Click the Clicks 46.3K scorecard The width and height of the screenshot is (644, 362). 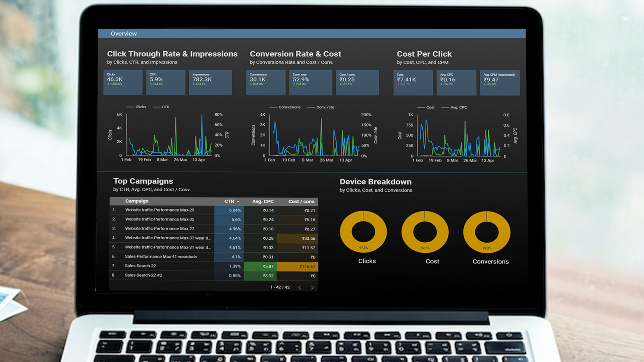(123, 82)
